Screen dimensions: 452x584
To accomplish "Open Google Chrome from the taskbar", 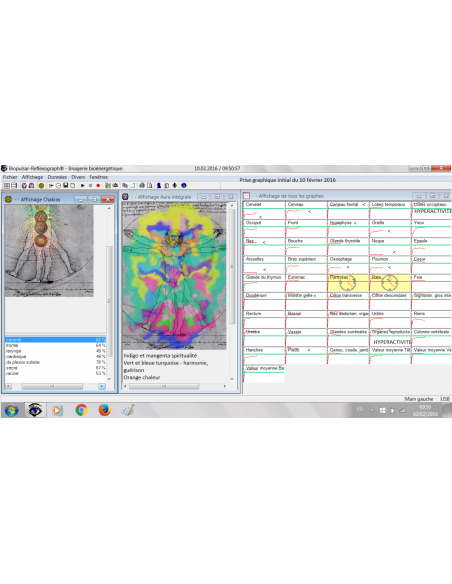I will pyautogui.click(x=81, y=410).
